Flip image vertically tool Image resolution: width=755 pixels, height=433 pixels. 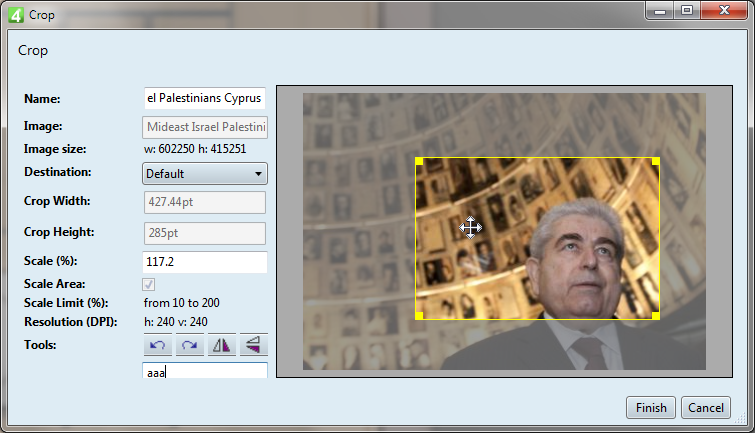click(x=253, y=345)
